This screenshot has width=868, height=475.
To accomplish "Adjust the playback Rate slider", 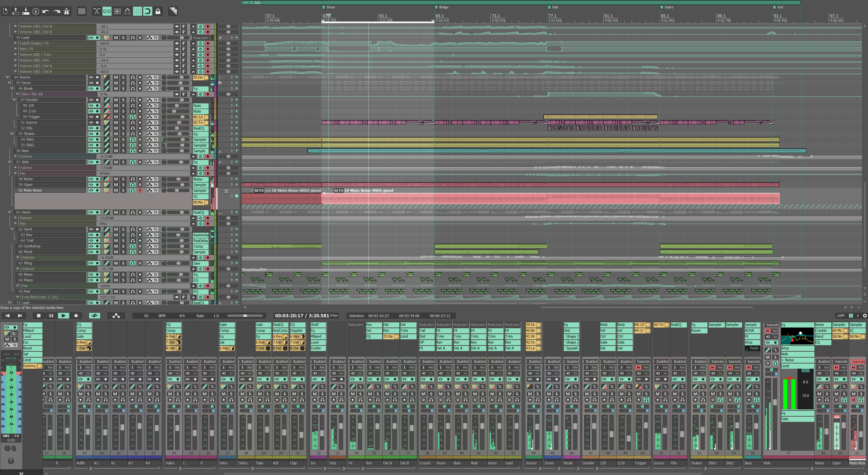I will tap(245, 316).
